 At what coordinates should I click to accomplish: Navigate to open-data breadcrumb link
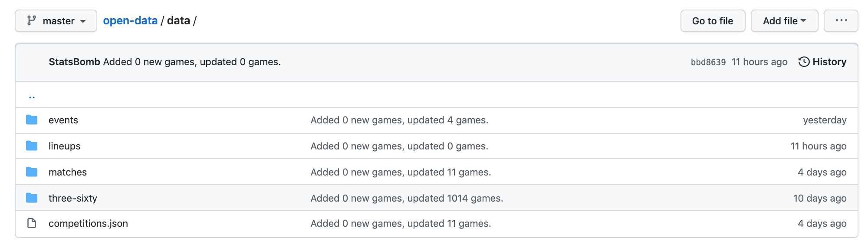coord(130,21)
